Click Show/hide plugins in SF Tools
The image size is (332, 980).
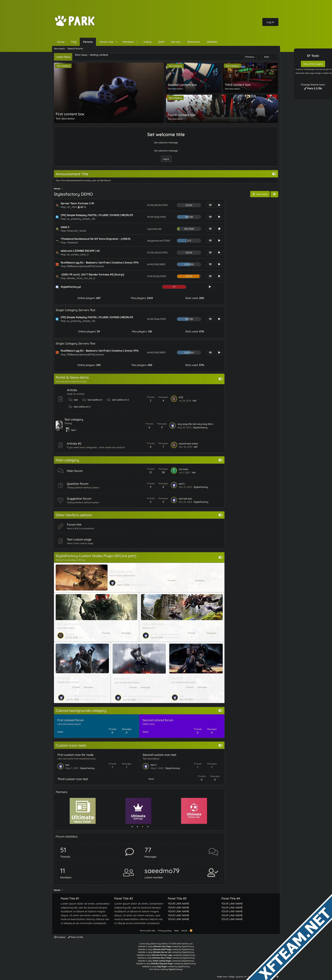[313, 64]
